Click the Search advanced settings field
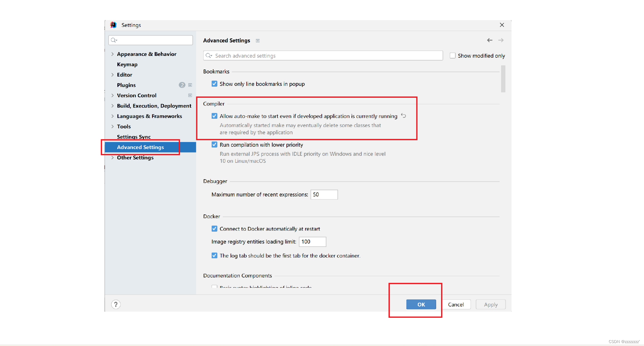Viewport: 644px width, 346px height. click(323, 56)
